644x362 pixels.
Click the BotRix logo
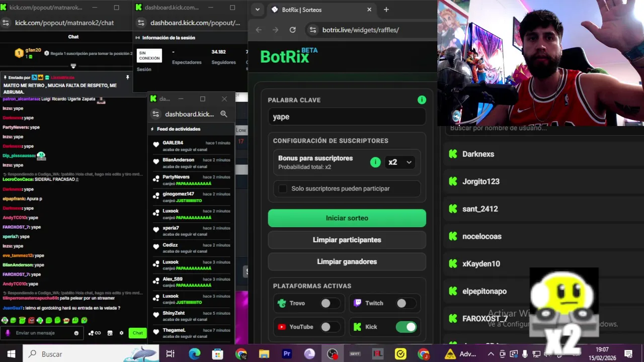(x=288, y=55)
